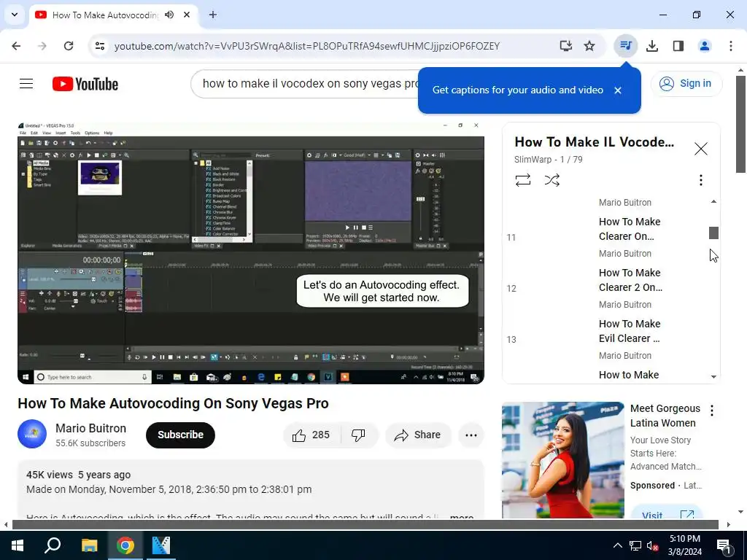The image size is (747, 560).
Task: Open the media control toolbar icon
Action: (625, 46)
